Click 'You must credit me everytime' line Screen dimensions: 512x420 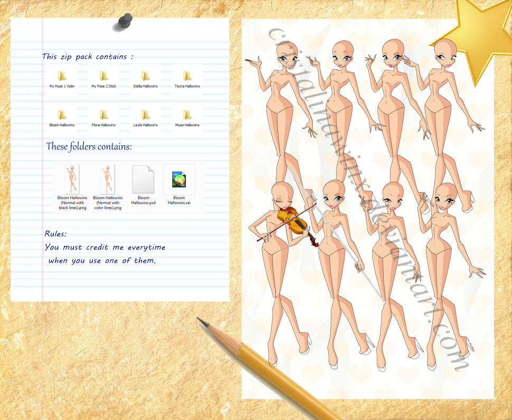click(105, 247)
